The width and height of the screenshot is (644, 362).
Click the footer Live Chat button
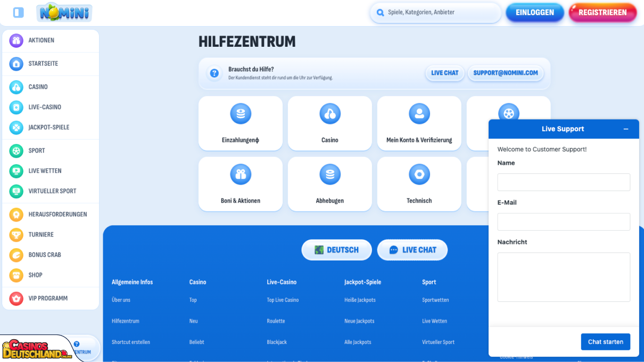[412, 250]
